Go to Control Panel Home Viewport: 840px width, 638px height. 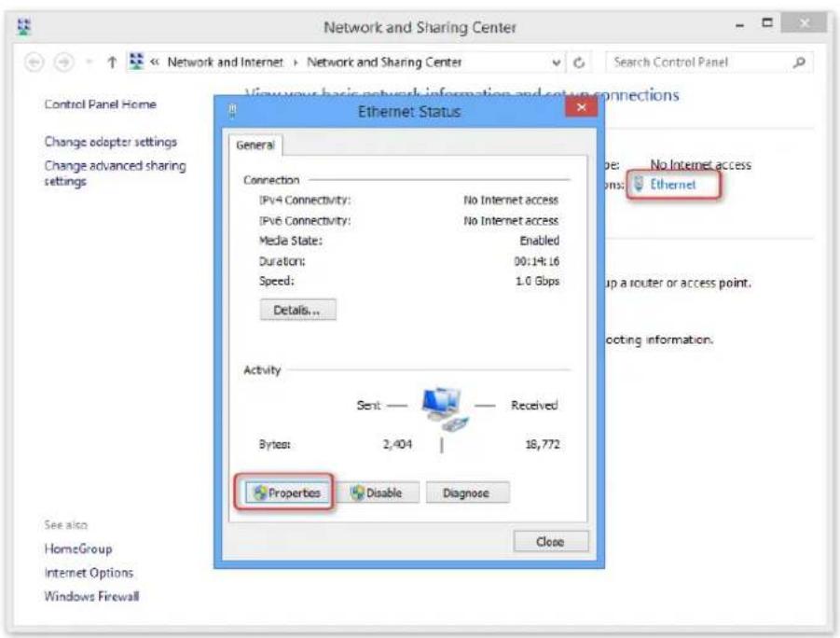click(x=100, y=104)
